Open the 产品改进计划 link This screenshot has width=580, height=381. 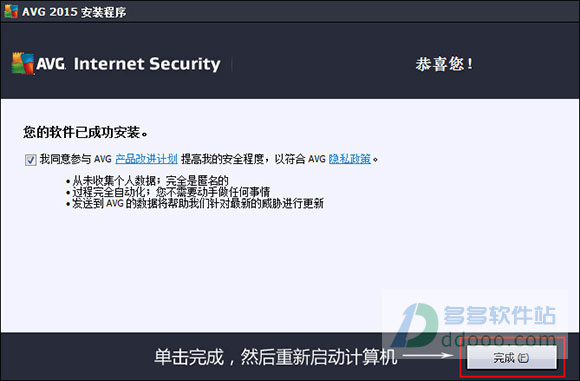point(146,159)
